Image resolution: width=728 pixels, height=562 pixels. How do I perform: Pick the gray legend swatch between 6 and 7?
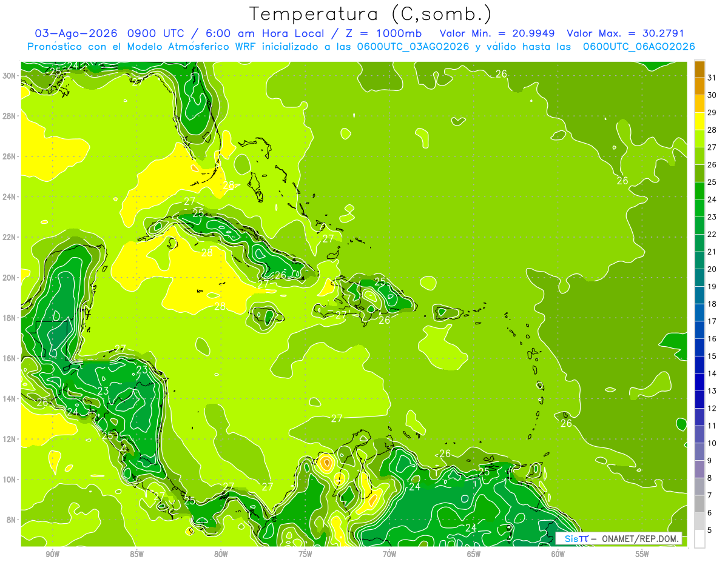699,504
